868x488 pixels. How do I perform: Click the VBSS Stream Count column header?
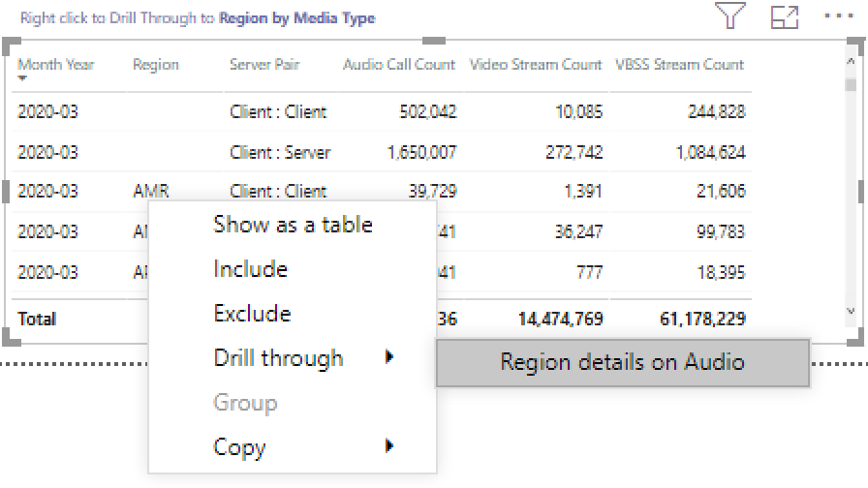tap(680, 65)
